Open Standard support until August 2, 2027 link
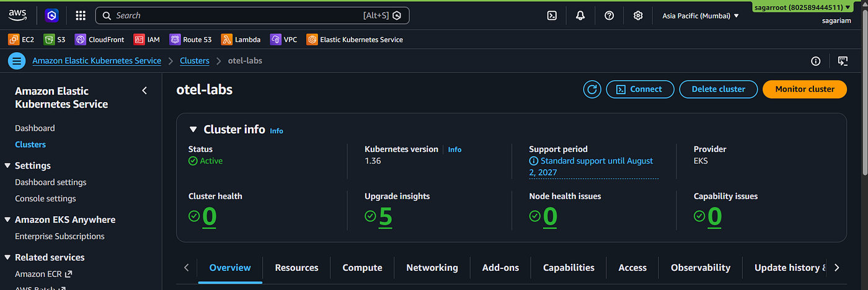The image size is (868, 290). click(x=593, y=167)
